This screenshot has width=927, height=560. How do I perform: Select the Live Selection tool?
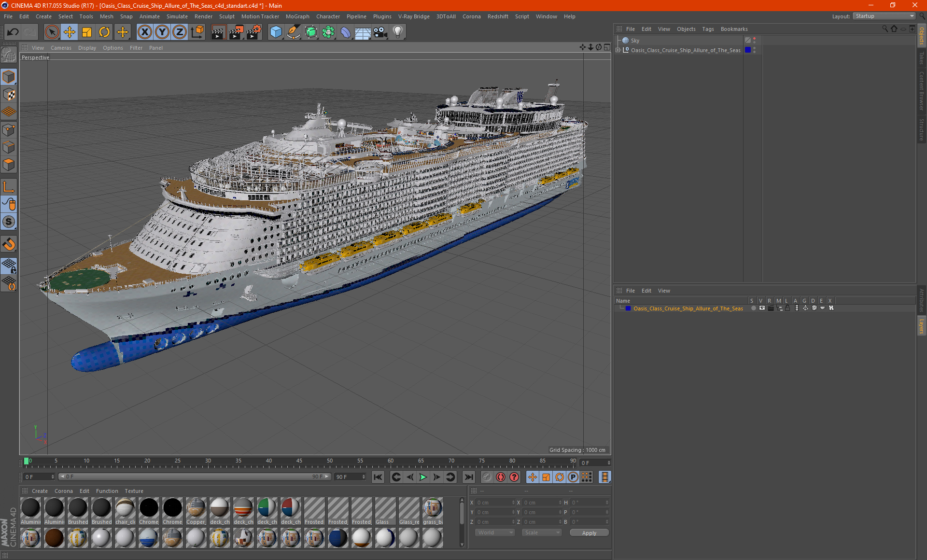click(x=52, y=32)
